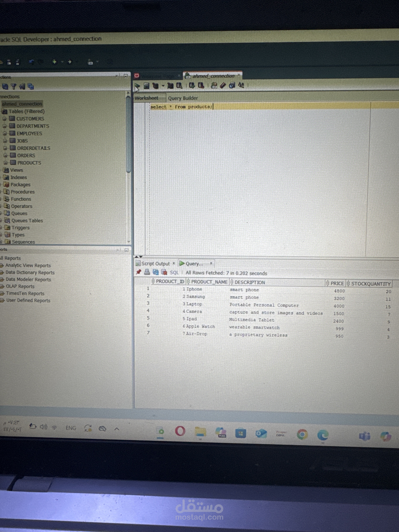The image size is (399, 532).
Task: Click the Clear eraser icon
Action: click(x=223, y=85)
